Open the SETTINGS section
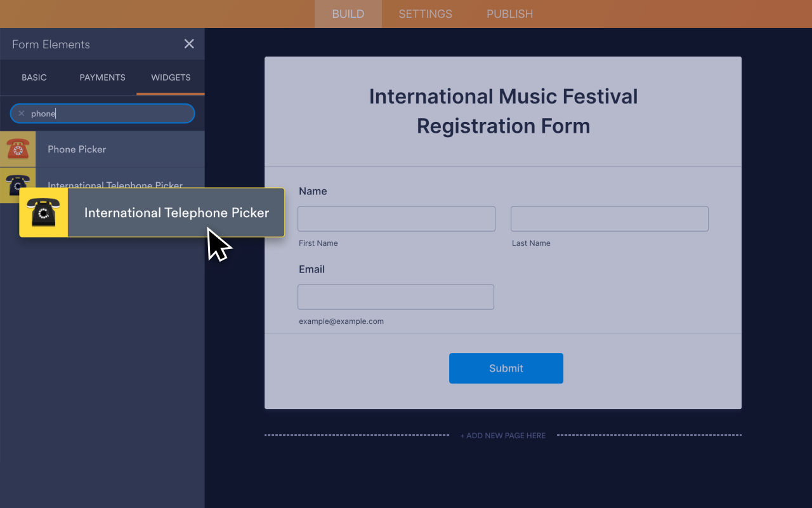Image resolution: width=812 pixels, height=508 pixels. coord(425,13)
